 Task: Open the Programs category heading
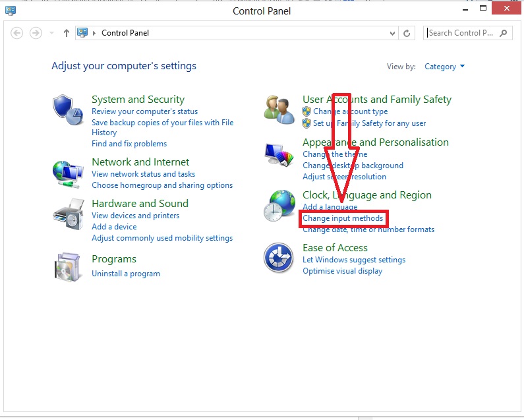tap(114, 259)
